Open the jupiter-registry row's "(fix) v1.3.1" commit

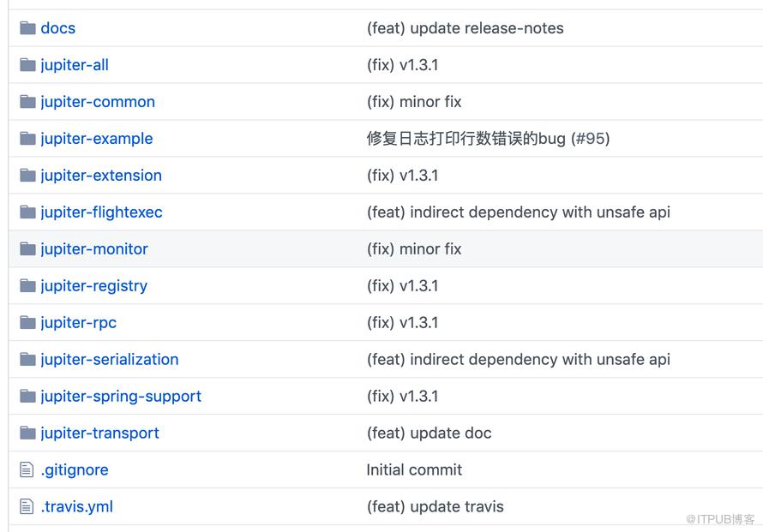tap(402, 285)
